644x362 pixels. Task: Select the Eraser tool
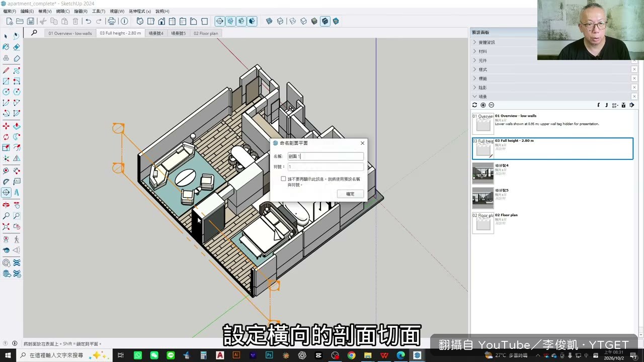(17, 47)
